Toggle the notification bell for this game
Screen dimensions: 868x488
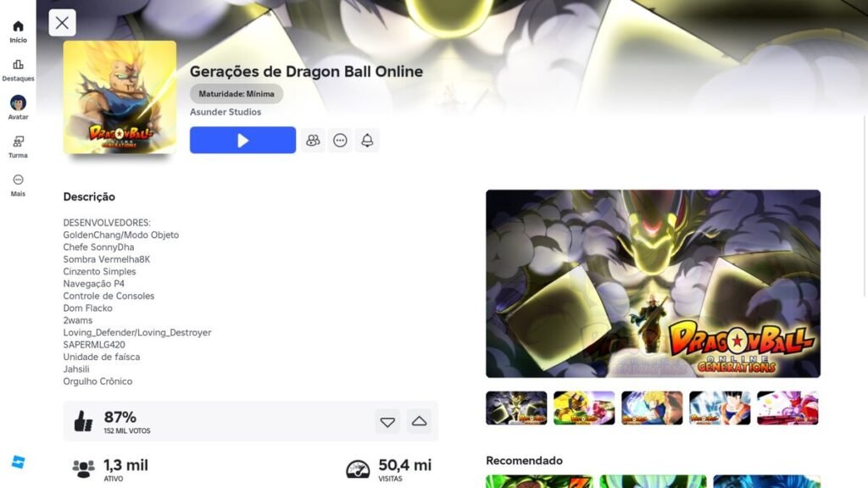point(367,140)
